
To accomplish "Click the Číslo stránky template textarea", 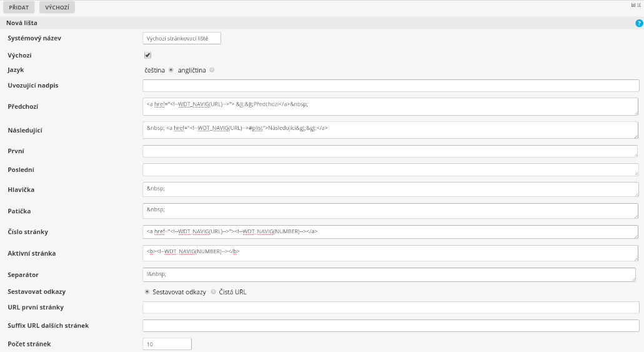I will (x=390, y=233).
